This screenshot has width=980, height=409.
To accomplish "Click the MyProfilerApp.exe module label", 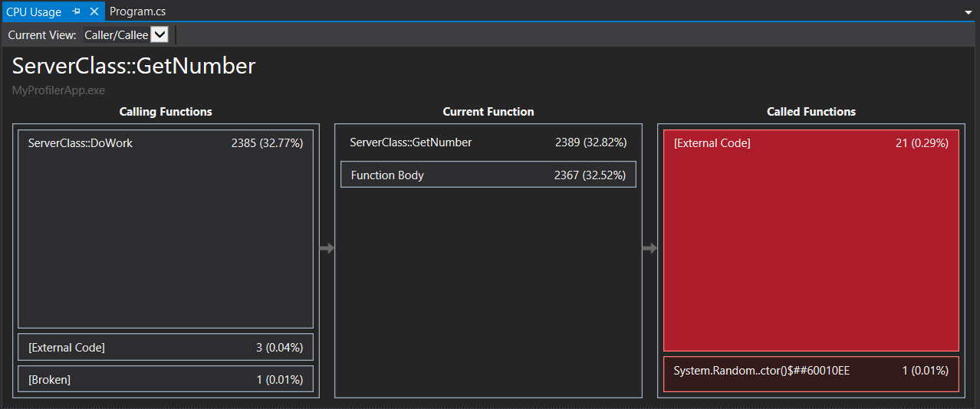I will point(58,90).
